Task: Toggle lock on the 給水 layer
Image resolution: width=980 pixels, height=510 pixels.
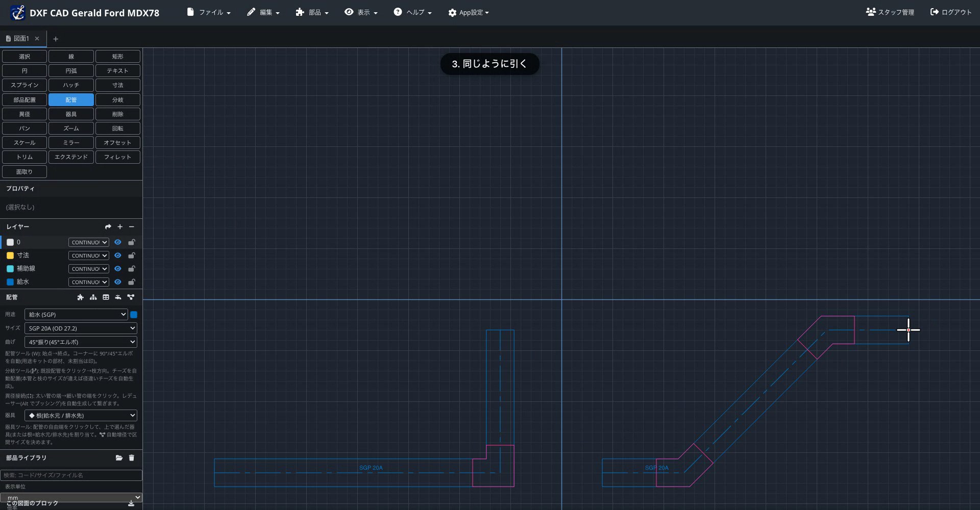Action: [132, 282]
